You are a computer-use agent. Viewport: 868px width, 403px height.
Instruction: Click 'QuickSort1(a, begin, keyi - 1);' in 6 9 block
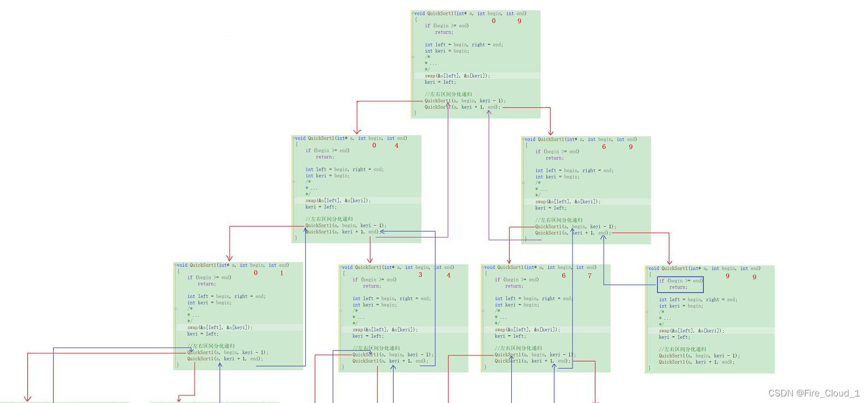coord(576,227)
